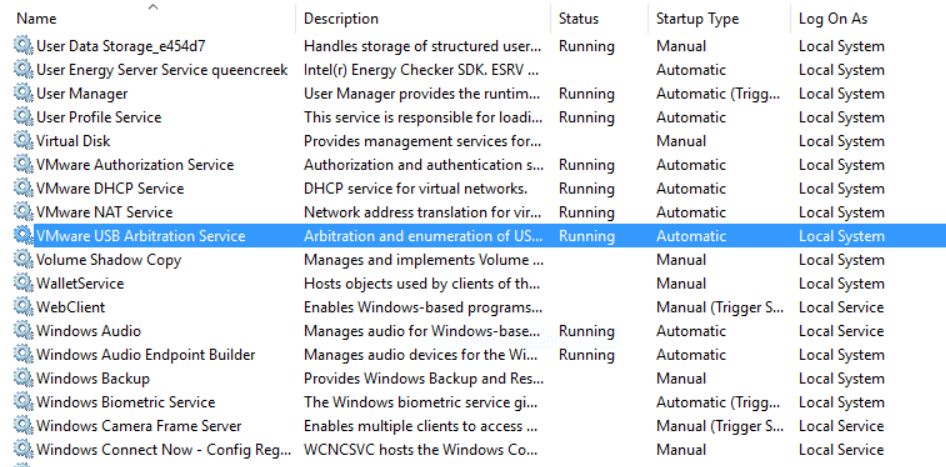Image resolution: width=946 pixels, height=467 pixels.
Task: Click 'DHCP service for virtual networks.' description
Action: tap(416, 188)
